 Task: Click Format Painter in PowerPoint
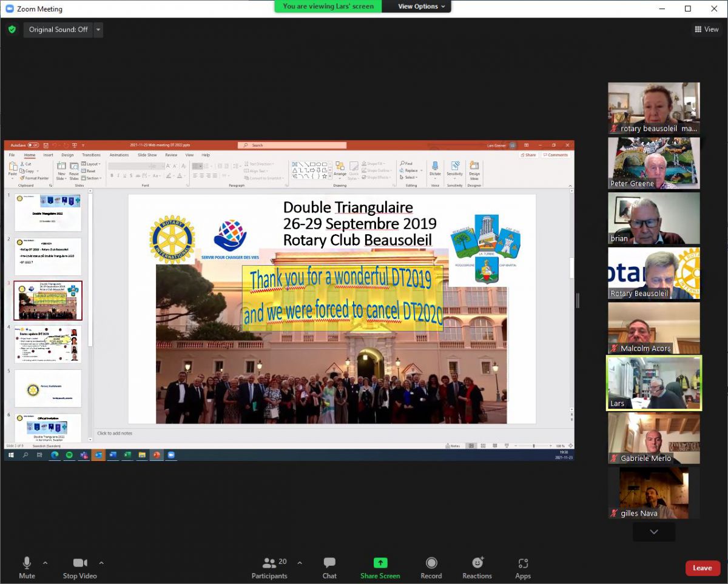coord(34,178)
